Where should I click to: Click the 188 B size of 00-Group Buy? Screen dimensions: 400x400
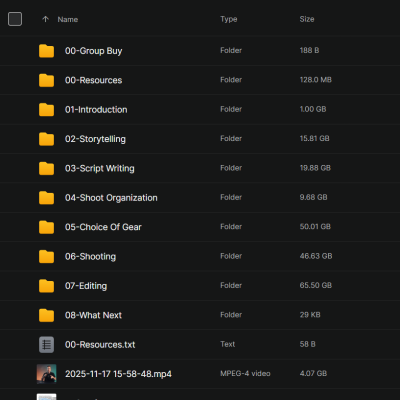tap(309, 50)
